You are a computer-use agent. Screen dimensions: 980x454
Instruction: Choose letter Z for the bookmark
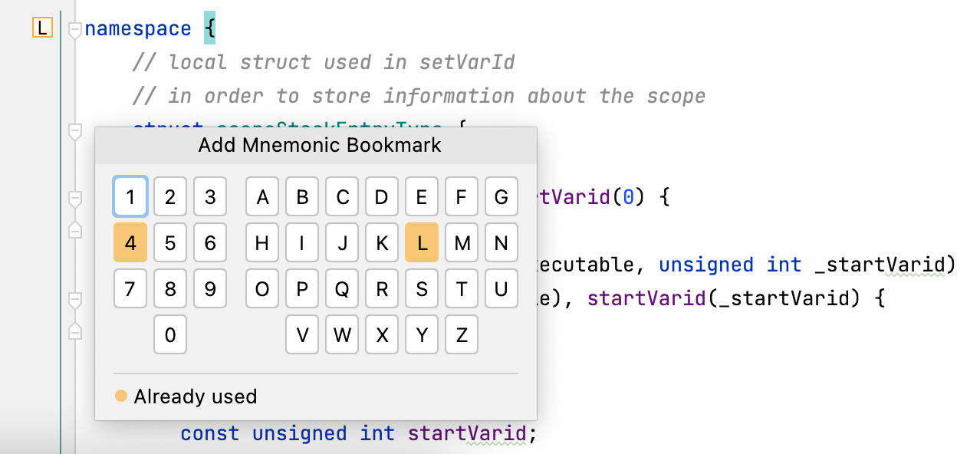tap(461, 334)
